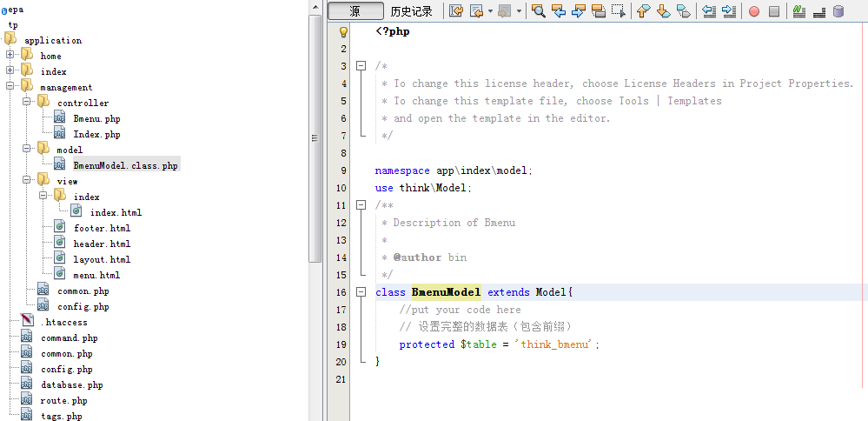Click the Find Previous Occurrence icon
The height and width of the screenshot is (421, 868).
559,11
